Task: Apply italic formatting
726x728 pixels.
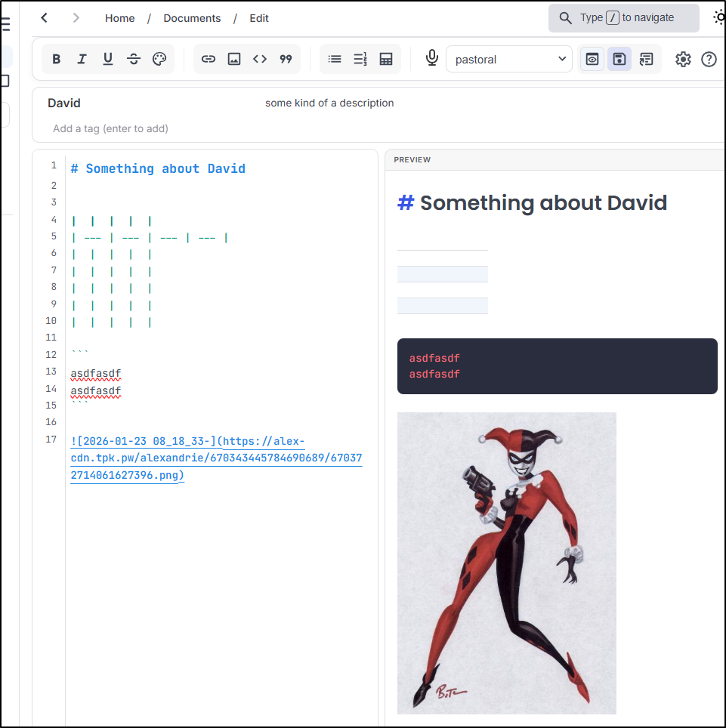Action: tap(82, 59)
